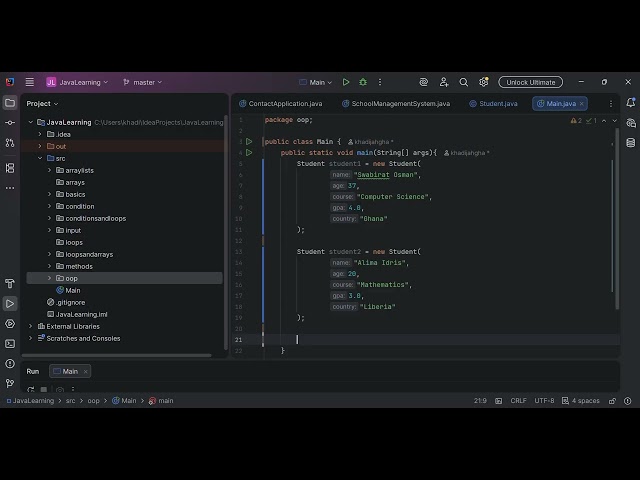
Task: Click the Unlock Ultimate button
Action: [531, 82]
